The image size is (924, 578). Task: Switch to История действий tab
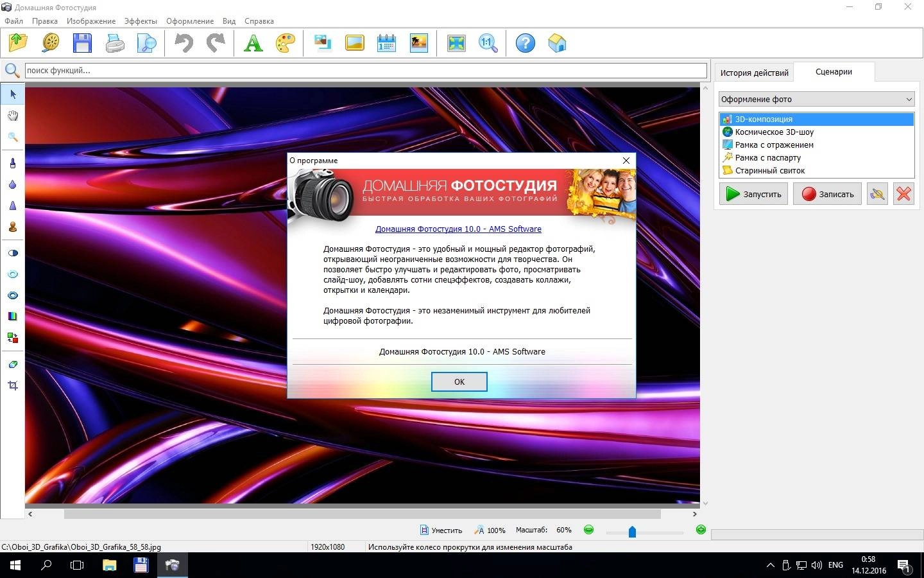[754, 73]
